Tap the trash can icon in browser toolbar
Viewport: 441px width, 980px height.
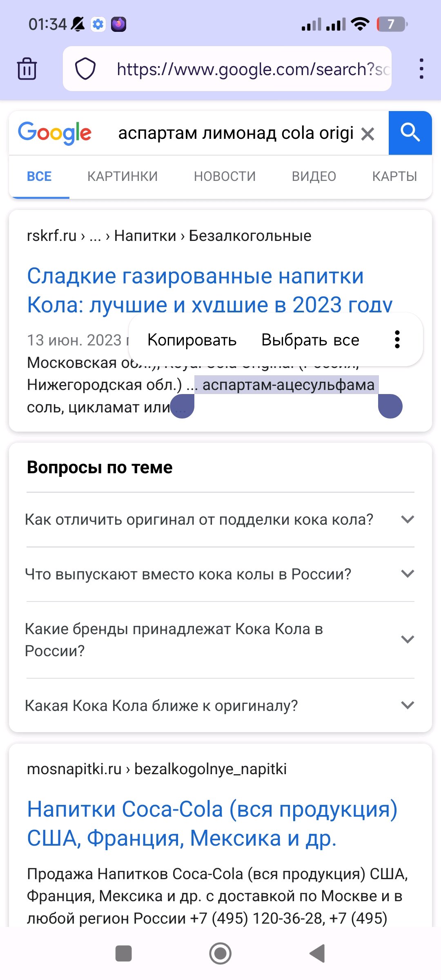click(27, 69)
